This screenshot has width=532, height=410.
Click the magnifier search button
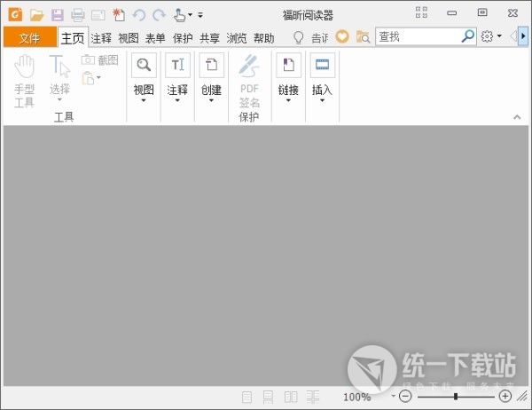(468, 36)
